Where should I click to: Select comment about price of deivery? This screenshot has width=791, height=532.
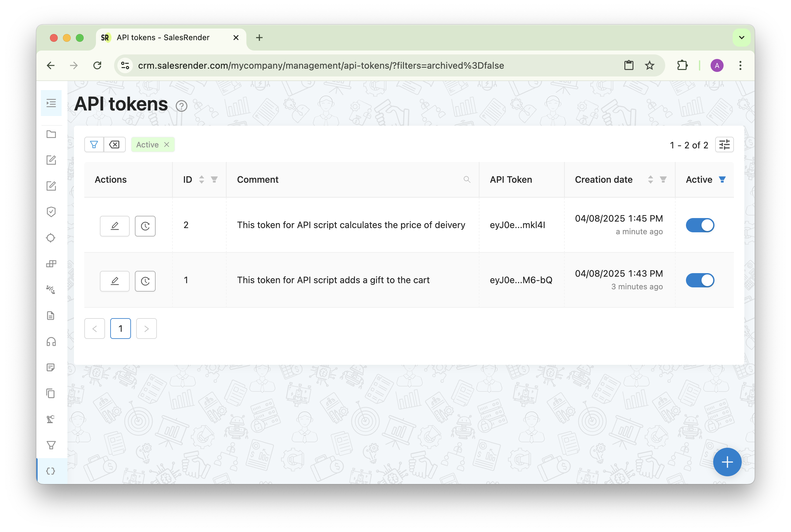pos(351,225)
